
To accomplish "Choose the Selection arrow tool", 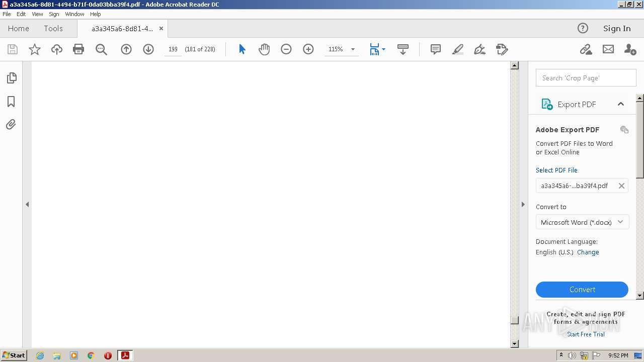I will click(242, 49).
